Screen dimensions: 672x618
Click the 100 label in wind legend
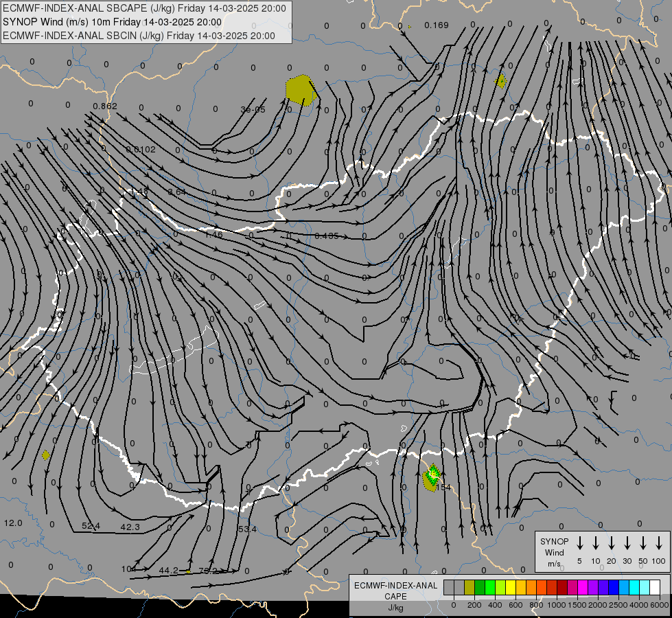(659, 561)
